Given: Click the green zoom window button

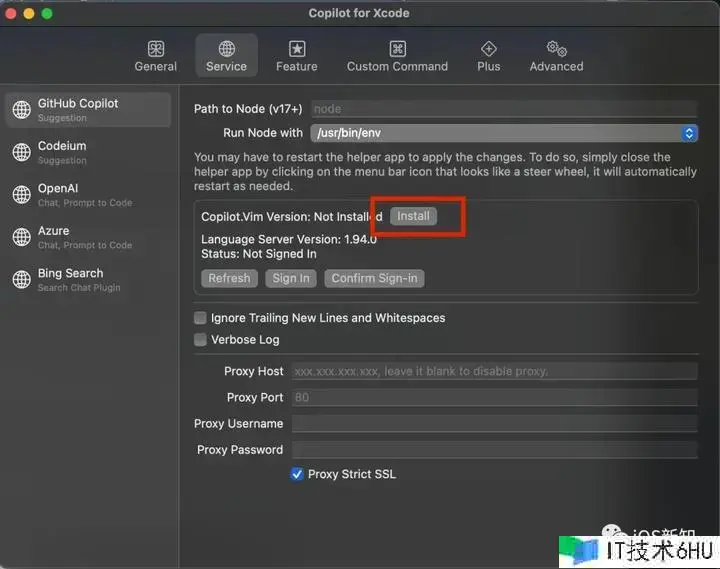Looking at the screenshot, I should 47,14.
